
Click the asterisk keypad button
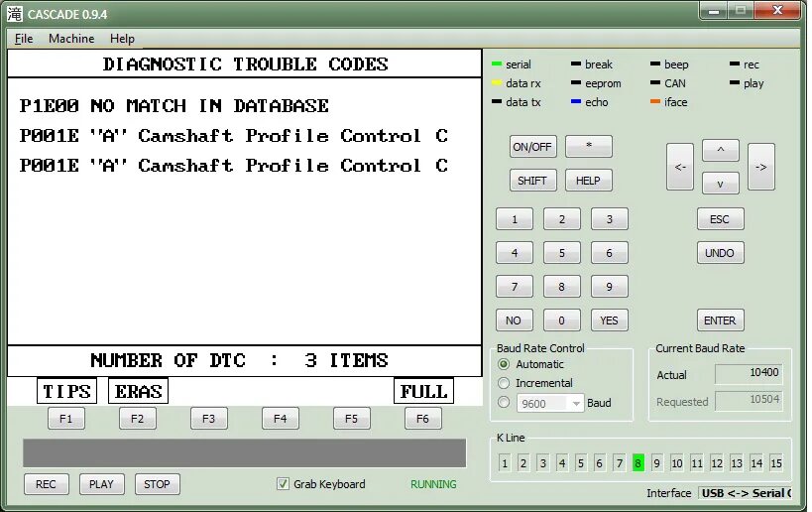click(x=588, y=146)
